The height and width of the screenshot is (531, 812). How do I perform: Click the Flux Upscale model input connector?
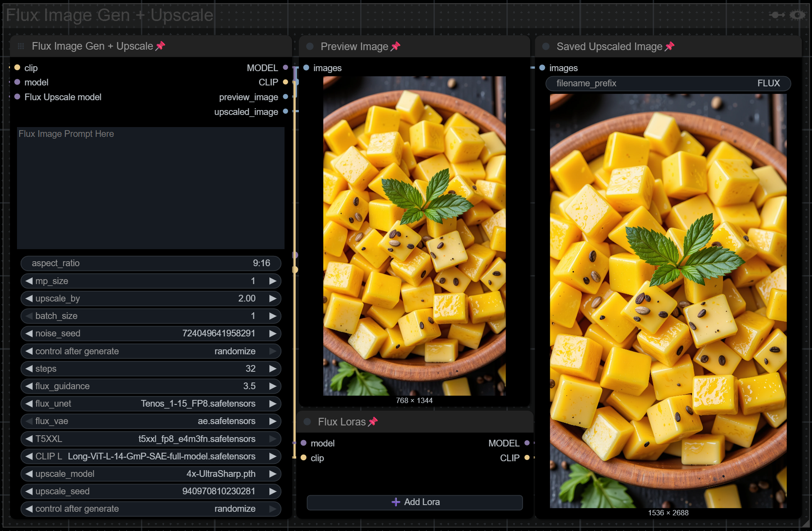coord(17,97)
